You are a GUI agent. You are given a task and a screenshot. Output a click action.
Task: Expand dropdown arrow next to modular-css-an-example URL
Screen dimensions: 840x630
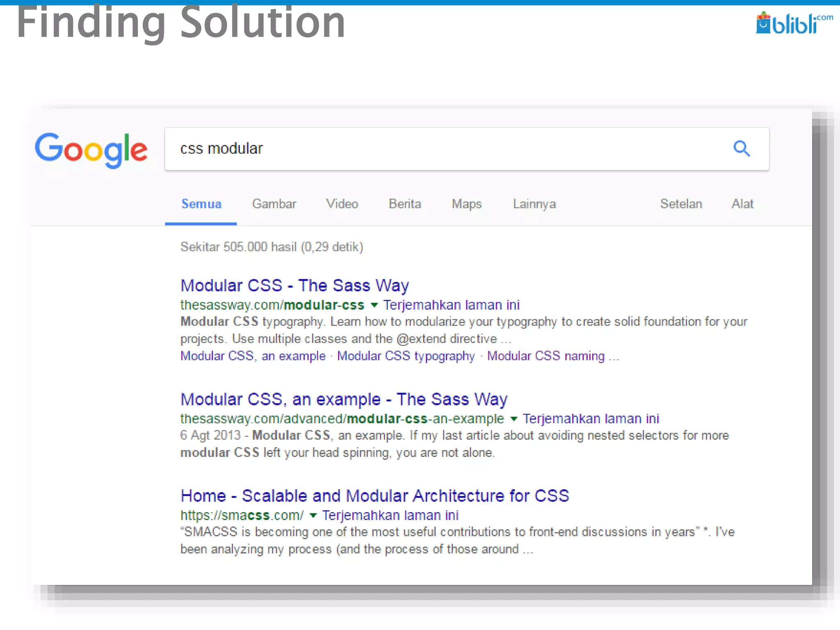[x=514, y=419]
